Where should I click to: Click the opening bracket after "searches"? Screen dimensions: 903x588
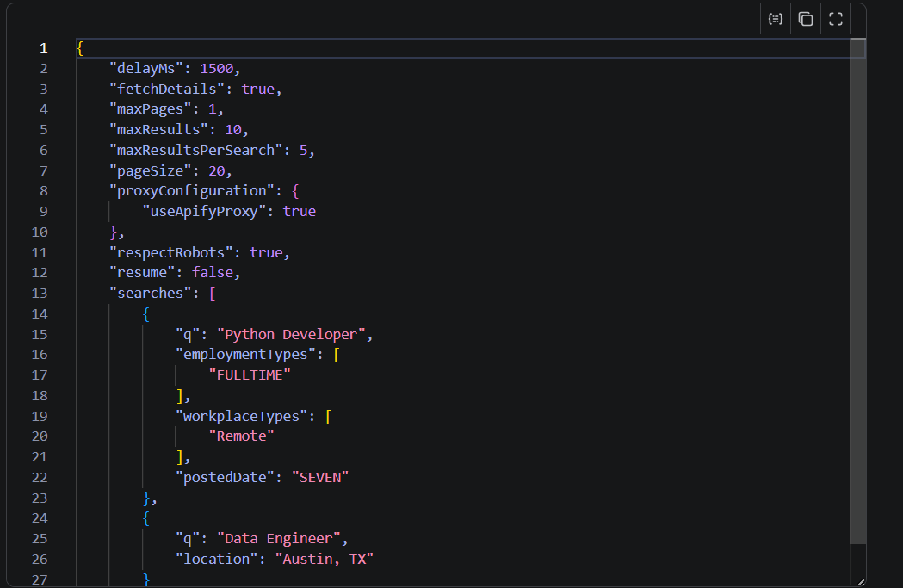pos(213,294)
